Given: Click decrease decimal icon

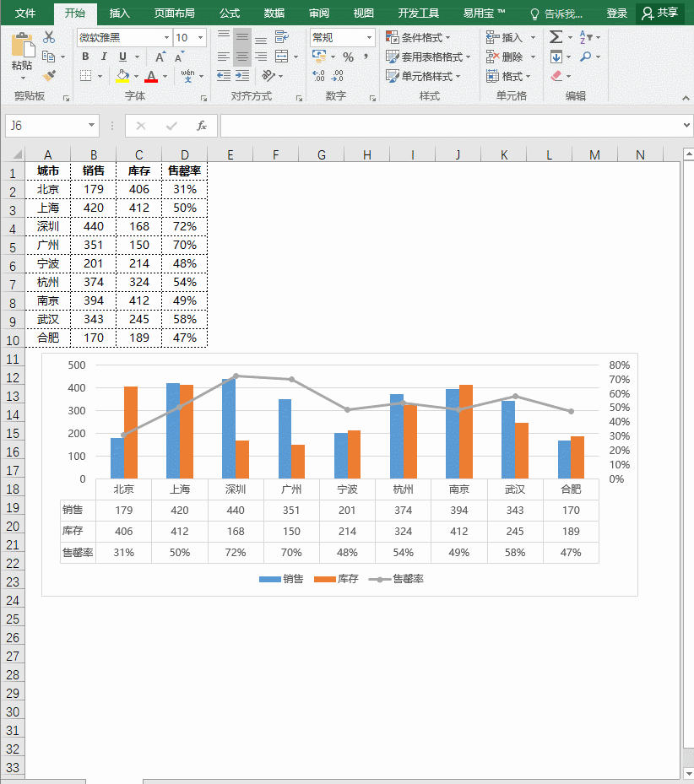Looking at the screenshot, I should point(338,75).
